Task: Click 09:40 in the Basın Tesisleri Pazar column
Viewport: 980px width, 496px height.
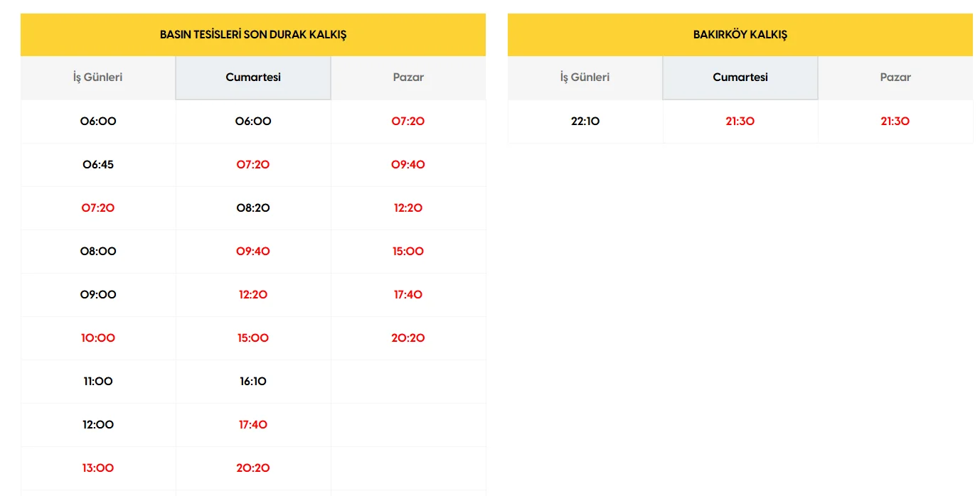Action: tap(408, 165)
